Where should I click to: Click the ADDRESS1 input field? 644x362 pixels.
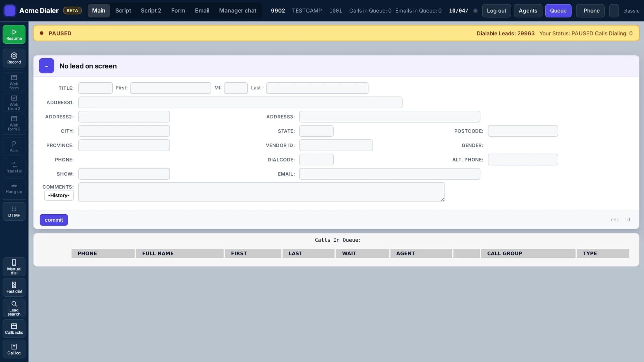tap(240, 102)
